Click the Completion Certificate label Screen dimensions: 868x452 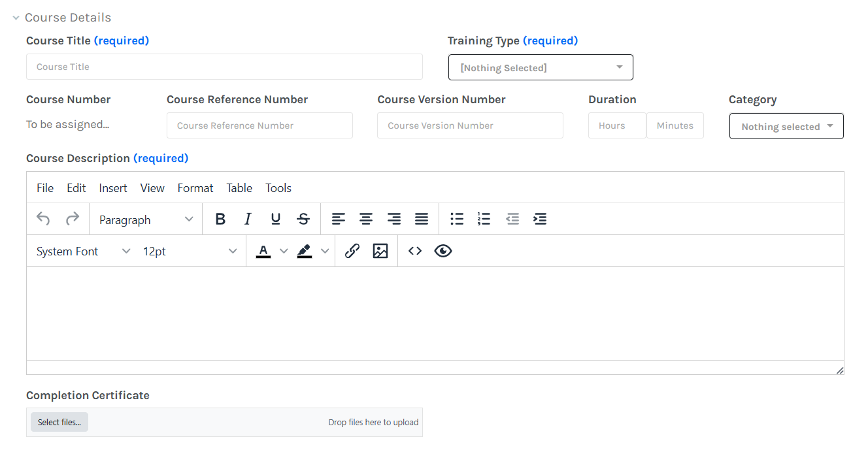(88, 395)
